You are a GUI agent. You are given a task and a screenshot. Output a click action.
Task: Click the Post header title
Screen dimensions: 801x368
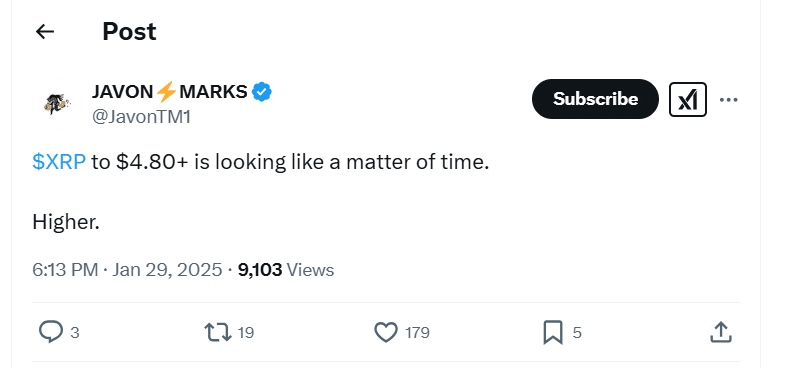(x=129, y=32)
